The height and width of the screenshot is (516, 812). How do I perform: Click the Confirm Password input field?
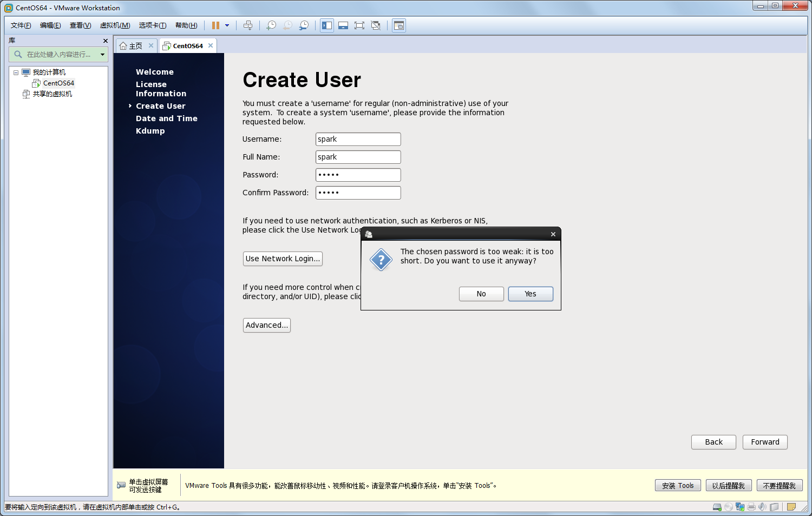tap(358, 193)
